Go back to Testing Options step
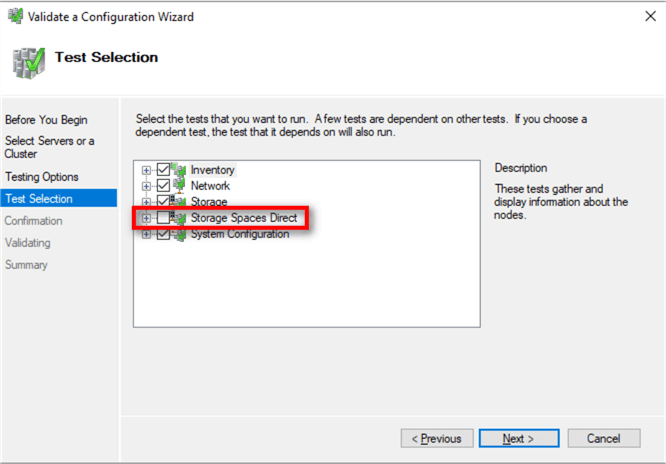Screen dimensions: 666x464 tap(42, 177)
